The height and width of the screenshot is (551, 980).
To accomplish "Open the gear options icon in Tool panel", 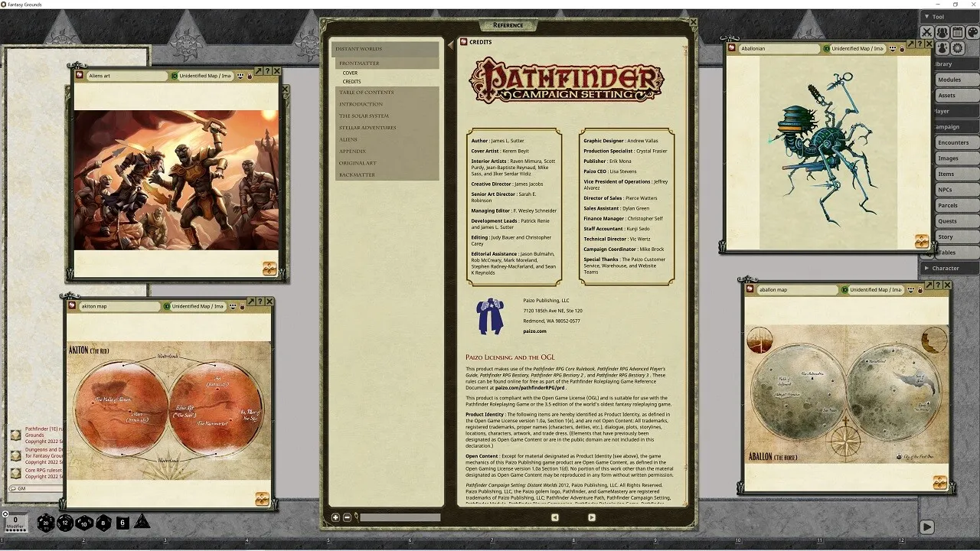I will (x=958, y=47).
